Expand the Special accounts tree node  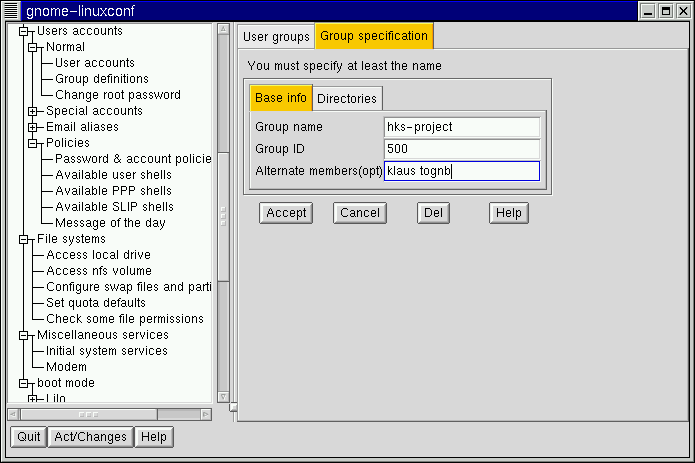[33, 111]
